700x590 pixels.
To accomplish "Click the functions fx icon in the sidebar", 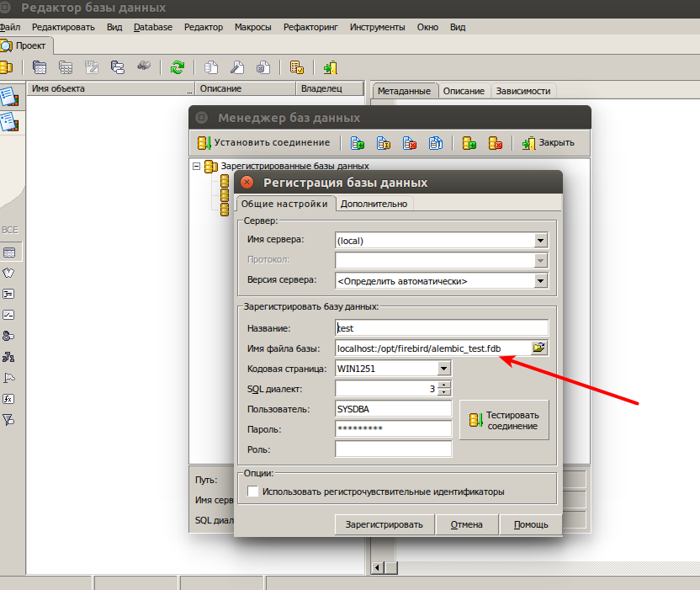I will tap(8, 399).
